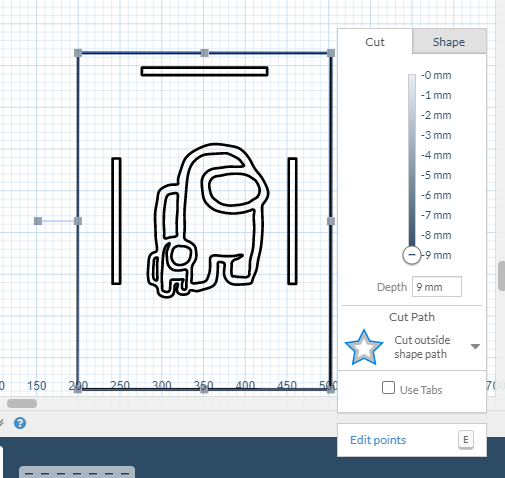The image size is (505, 478).
Task: Click the dashed line thumbnail at bottom
Action: click(77, 473)
